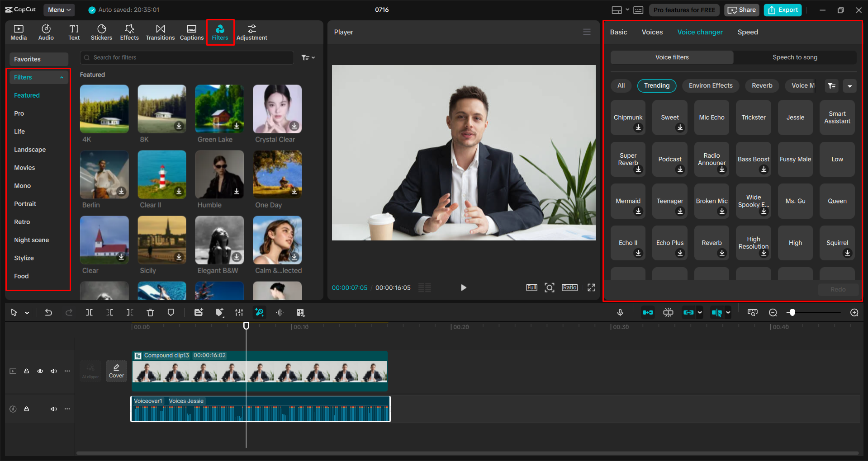Open the Effects panel
Image resolution: width=868 pixels, height=461 pixels.
pos(129,33)
